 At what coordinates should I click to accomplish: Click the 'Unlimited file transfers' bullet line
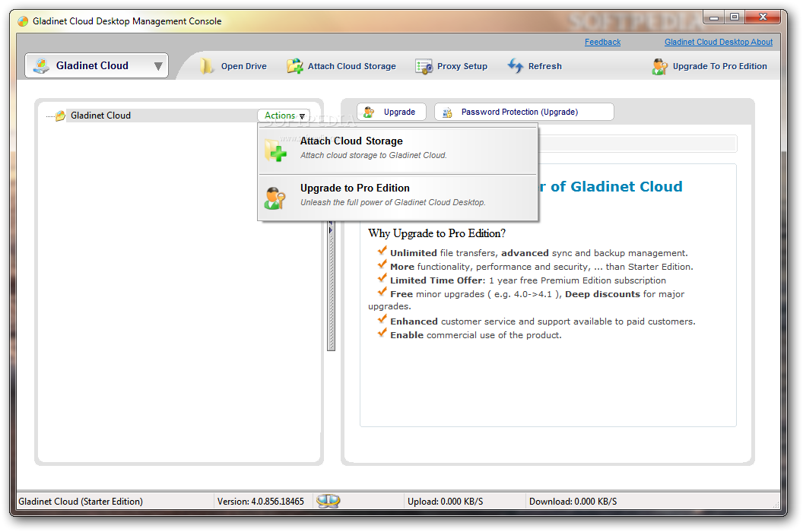point(538,253)
